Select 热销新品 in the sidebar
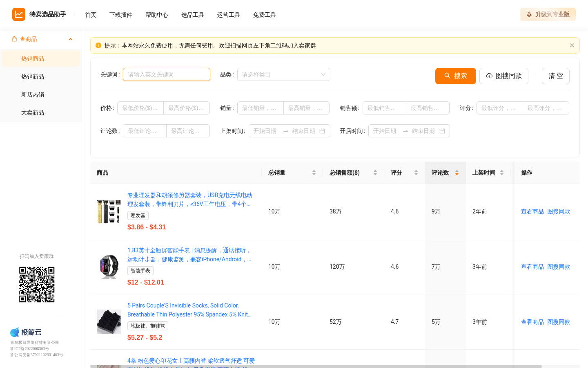 click(41, 76)
